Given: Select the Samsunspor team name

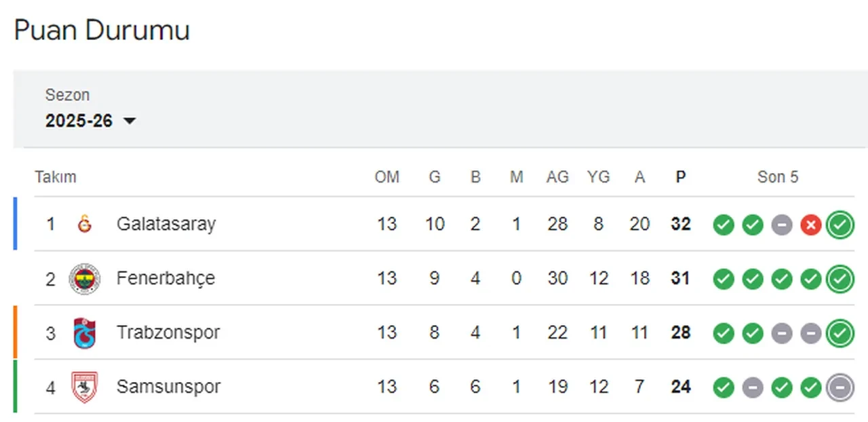Looking at the screenshot, I should (168, 387).
